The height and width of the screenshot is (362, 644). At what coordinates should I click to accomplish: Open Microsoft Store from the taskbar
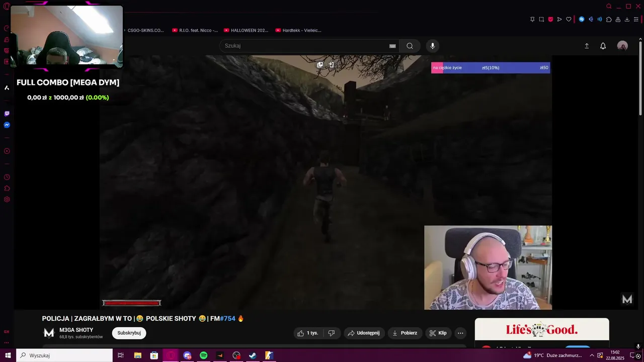154,355
